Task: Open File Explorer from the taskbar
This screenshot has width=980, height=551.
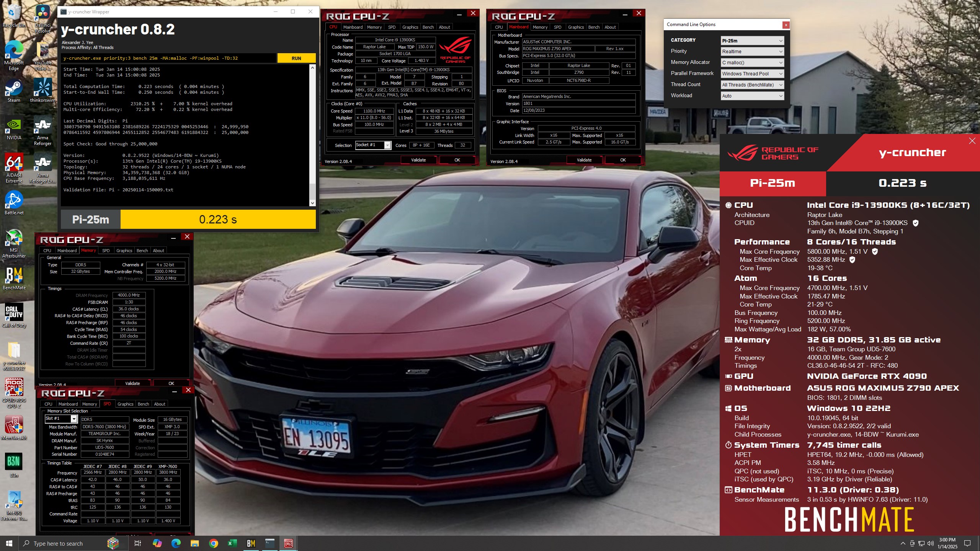Action: [x=194, y=543]
